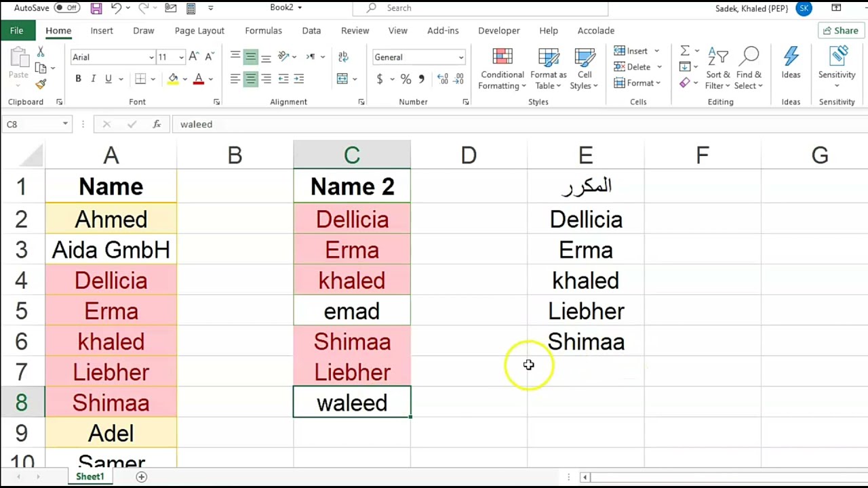The height and width of the screenshot is (488, 868).
Task: Open the File tab
Action: [16, 30]
